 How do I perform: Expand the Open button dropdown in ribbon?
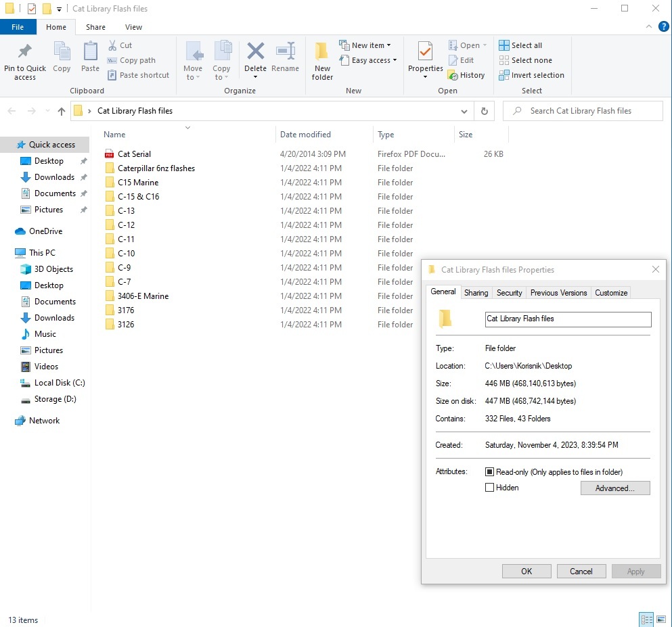tap(485, 45)
